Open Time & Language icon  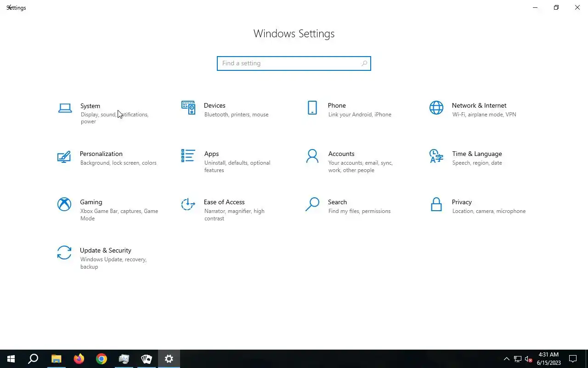tap(436, 156)
